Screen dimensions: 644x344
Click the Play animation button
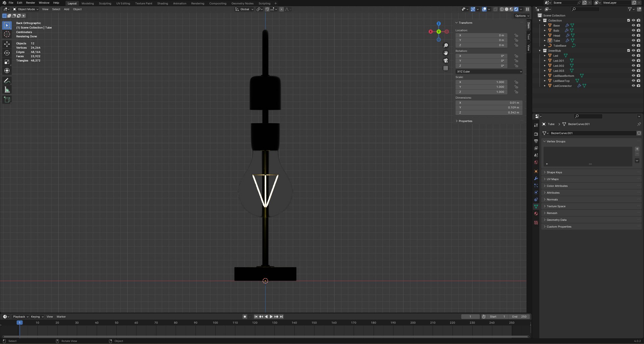point(271,317)
